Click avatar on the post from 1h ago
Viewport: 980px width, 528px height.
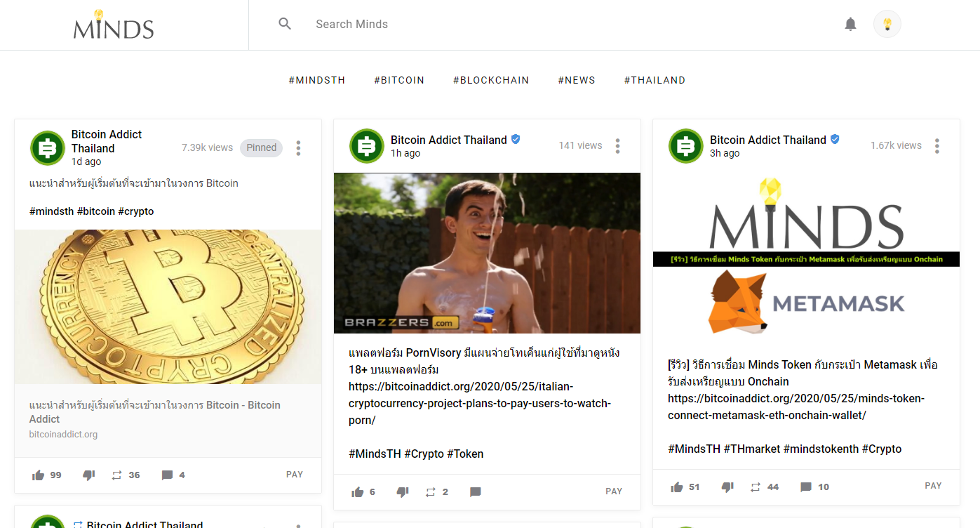pos(367,146)
